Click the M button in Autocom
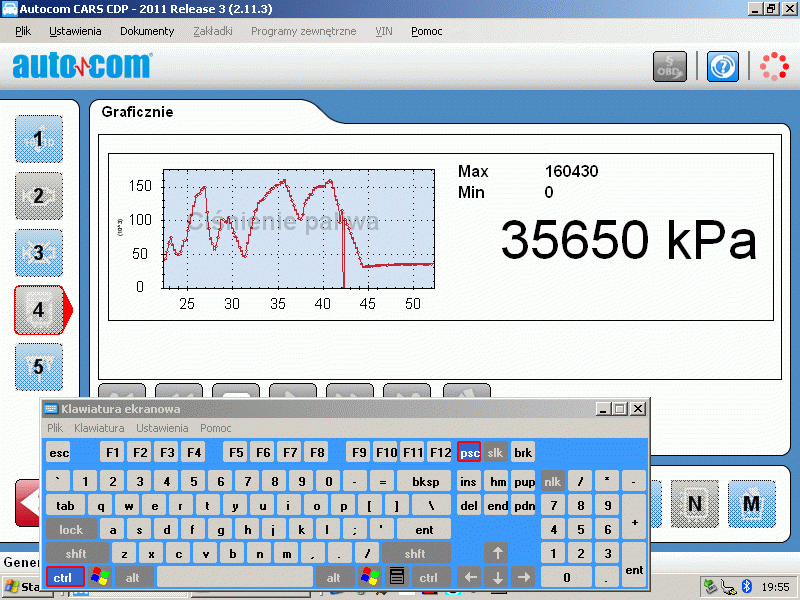The height and width of the screenshot is (600, 800). (752, 504)
